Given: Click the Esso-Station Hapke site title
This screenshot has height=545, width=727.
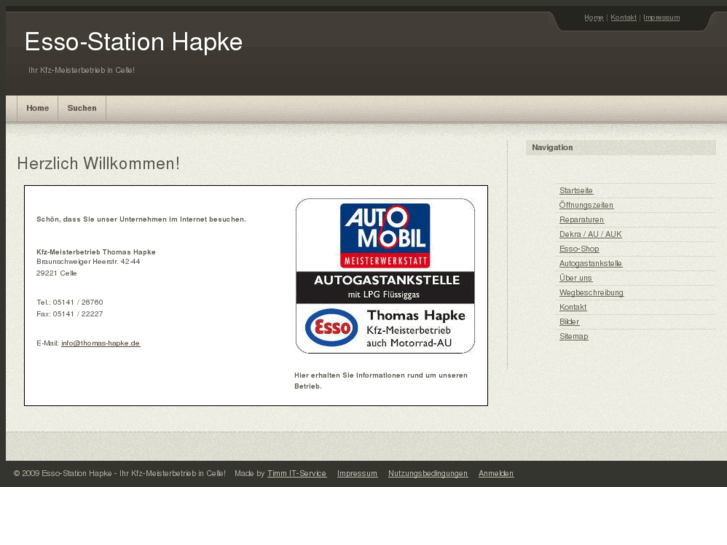Looking at the screenshot, I should 134,42.
